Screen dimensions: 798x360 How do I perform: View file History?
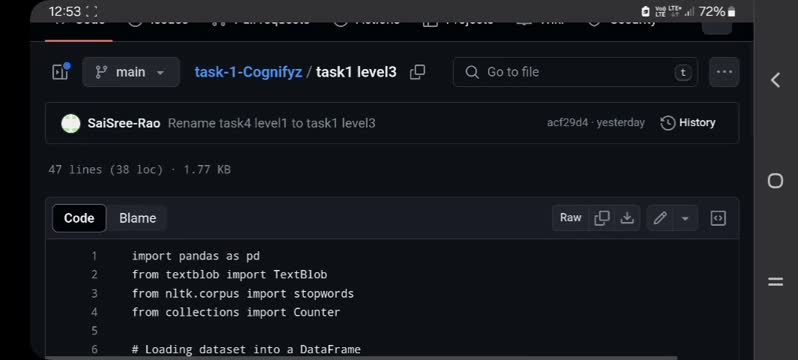(688, 123)
